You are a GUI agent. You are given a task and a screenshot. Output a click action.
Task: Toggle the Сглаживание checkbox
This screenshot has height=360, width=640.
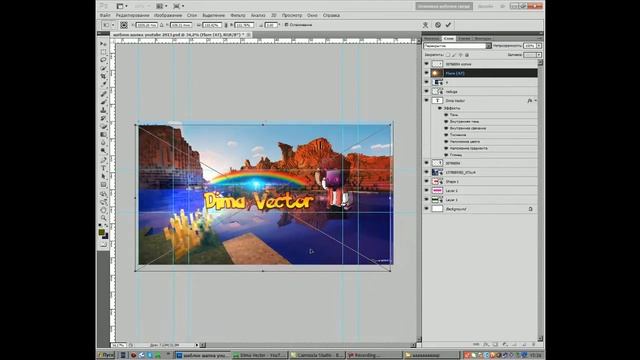coord(287,25)
